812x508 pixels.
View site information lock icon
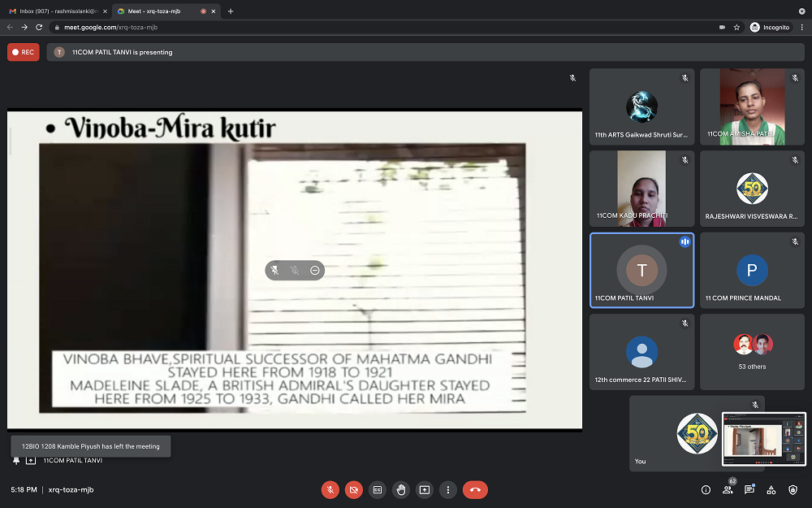(57, 27)
